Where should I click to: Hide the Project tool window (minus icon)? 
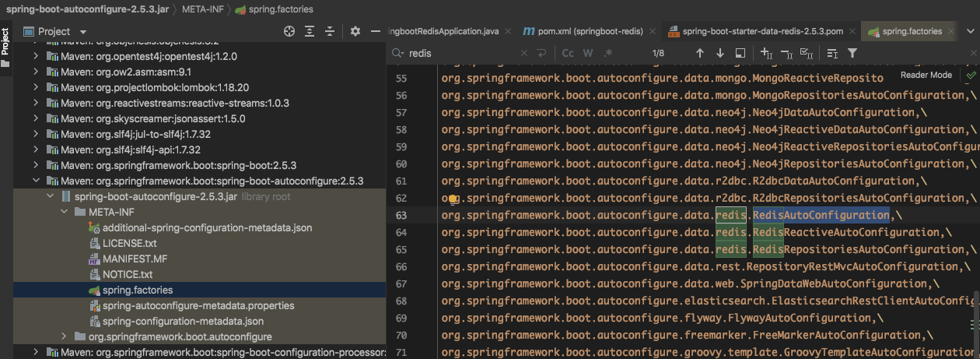coord(375,31)
